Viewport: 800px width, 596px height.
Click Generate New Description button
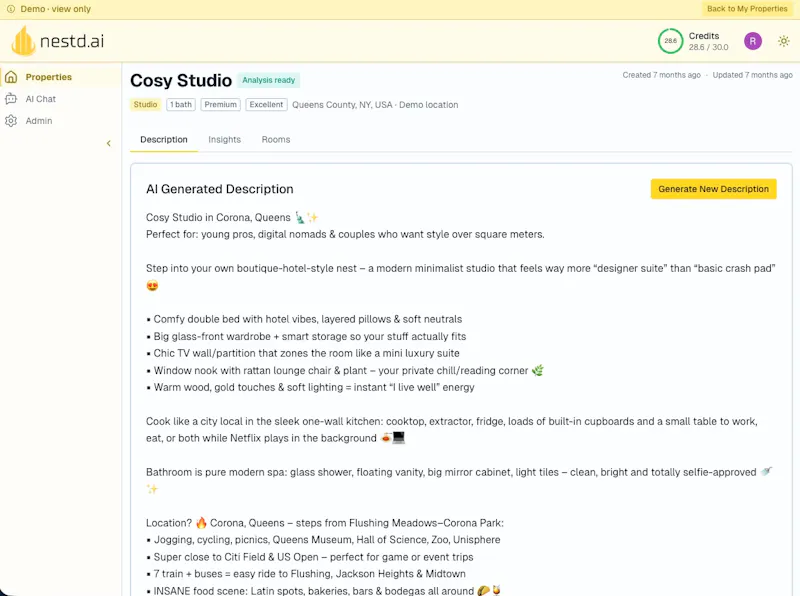713,189
